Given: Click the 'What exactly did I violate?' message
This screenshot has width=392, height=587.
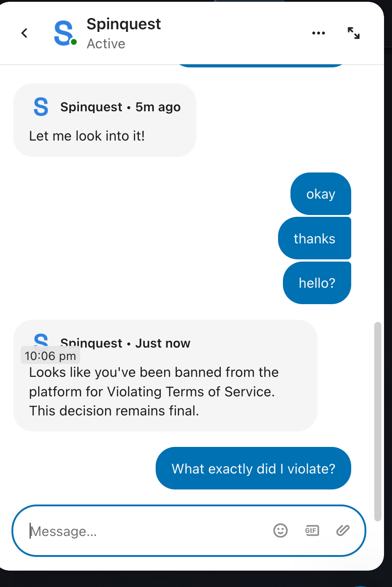Looking at the screenshot, I should pos(253,468).
